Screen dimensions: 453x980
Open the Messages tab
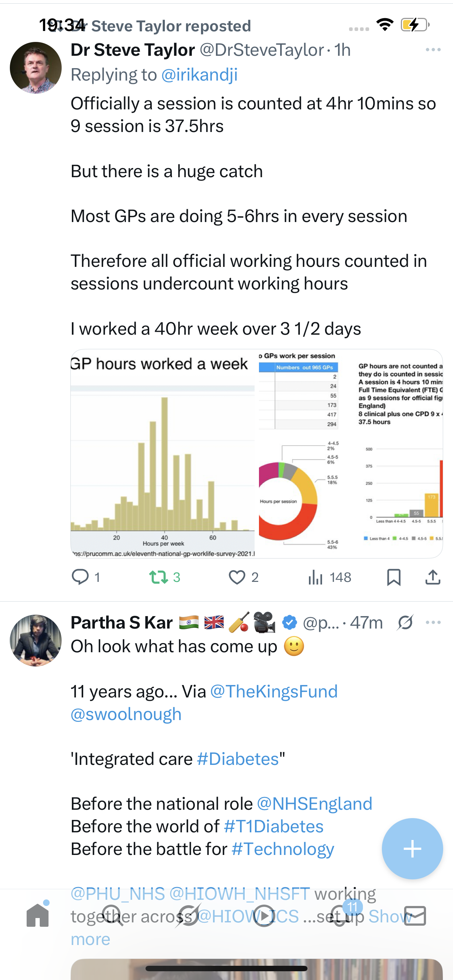point(415,916)
